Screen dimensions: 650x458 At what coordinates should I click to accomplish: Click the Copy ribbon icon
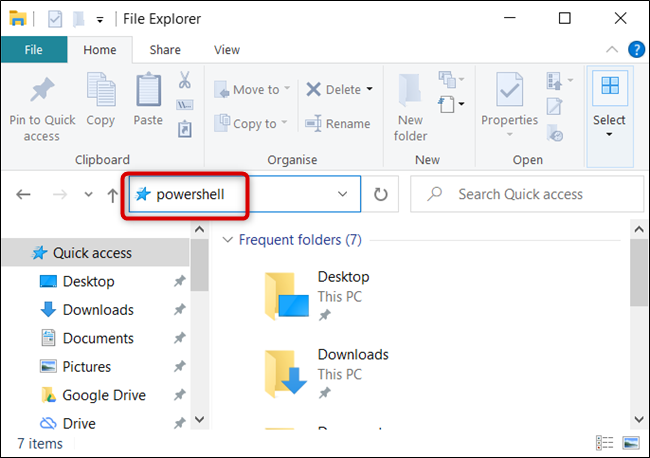[x=101, y=89]
